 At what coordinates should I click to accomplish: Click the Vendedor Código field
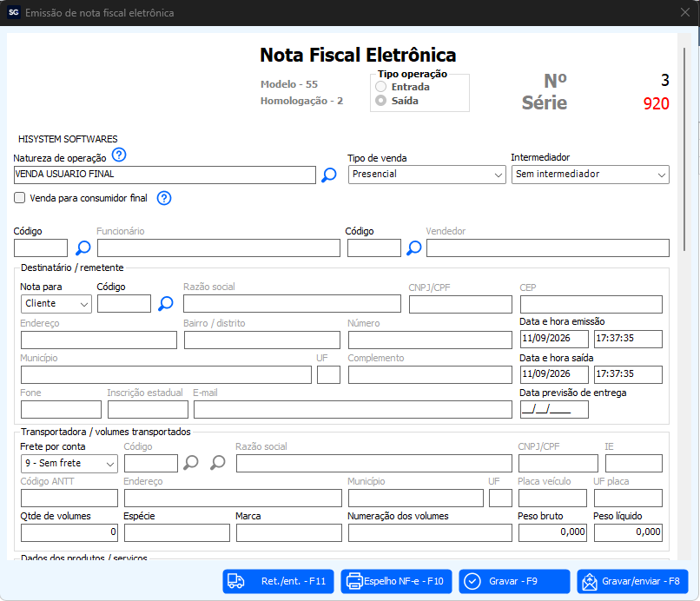click(x=374, y=248)
